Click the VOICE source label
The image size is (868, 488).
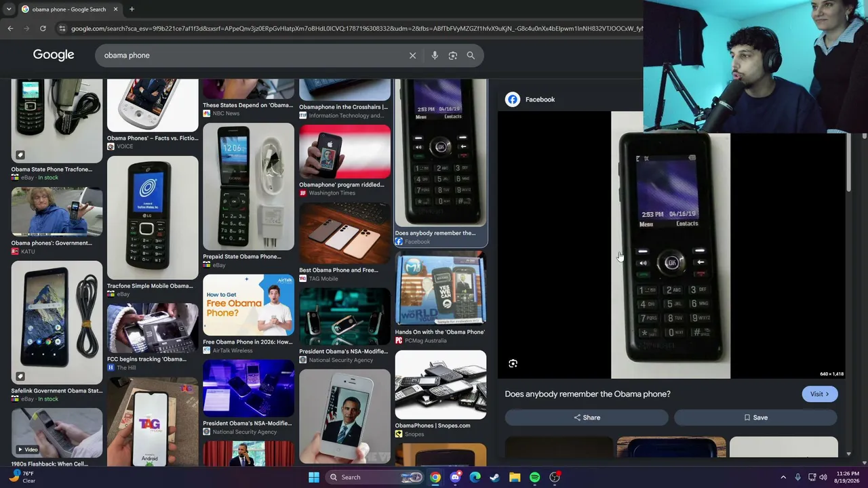point(125,146)
